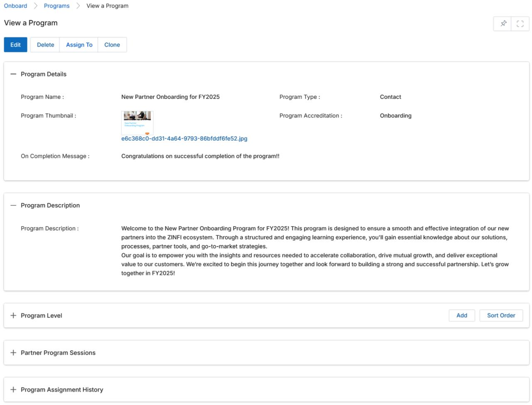Expand the Partner Program Sessions section
The image size is (532, 405).
tap(13, 353)
